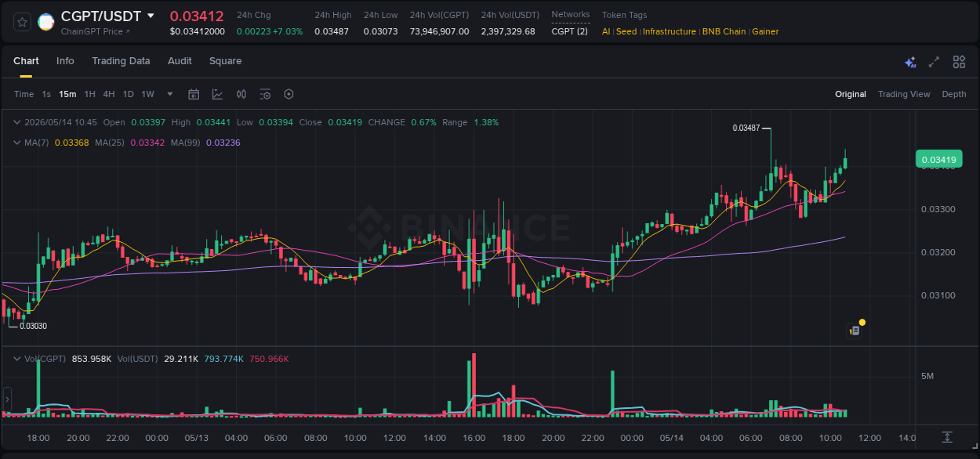Image resolution: width=980 pixels, height=459 pixels.
Task: Select the 1H time interval
Action: 89,94
